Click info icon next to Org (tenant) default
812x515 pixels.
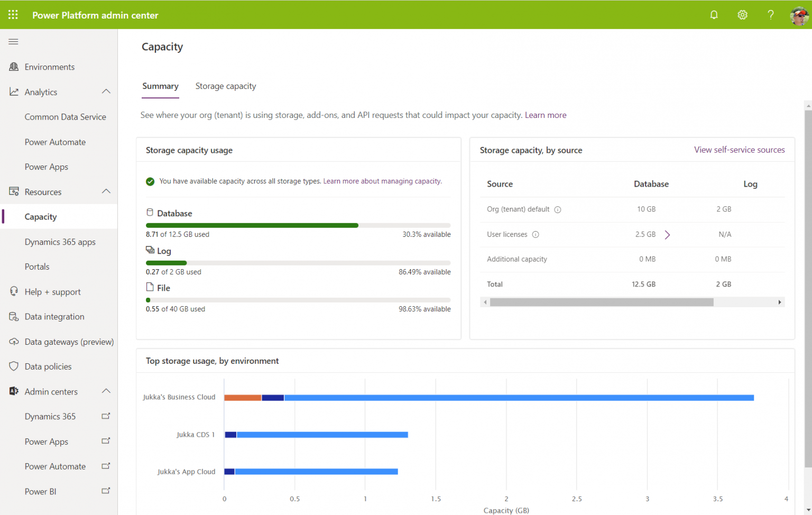coord(557,209)
